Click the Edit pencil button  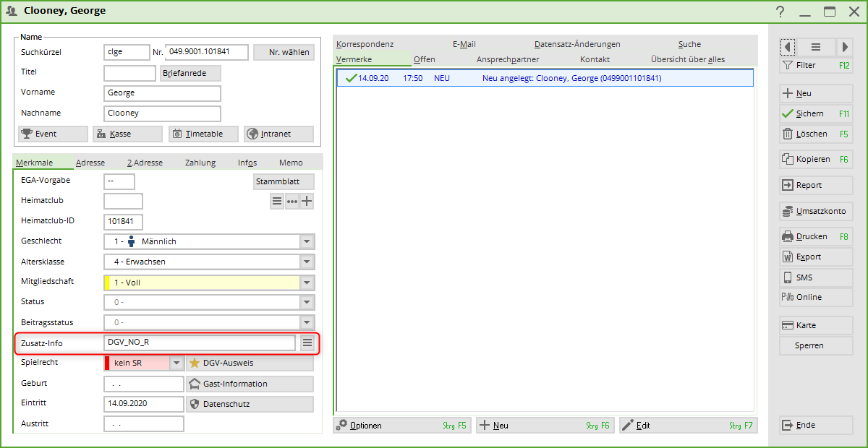coord(688,426)
